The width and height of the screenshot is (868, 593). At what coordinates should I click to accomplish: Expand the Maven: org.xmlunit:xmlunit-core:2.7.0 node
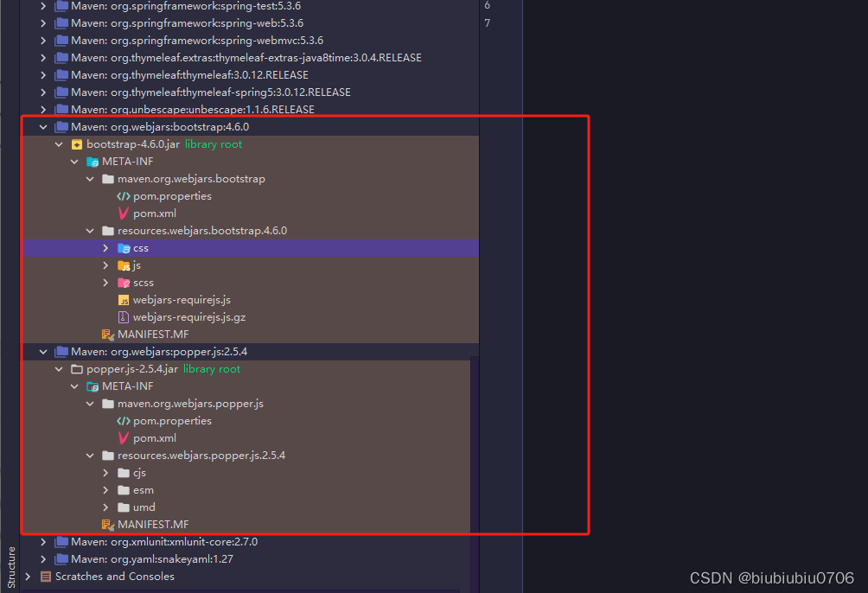42,541
